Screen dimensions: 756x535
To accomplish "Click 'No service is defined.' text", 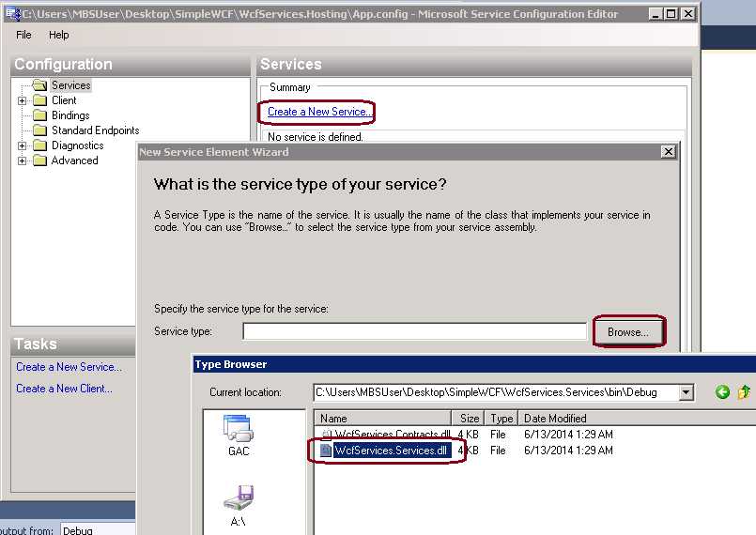I will click(x=316, y=137).
